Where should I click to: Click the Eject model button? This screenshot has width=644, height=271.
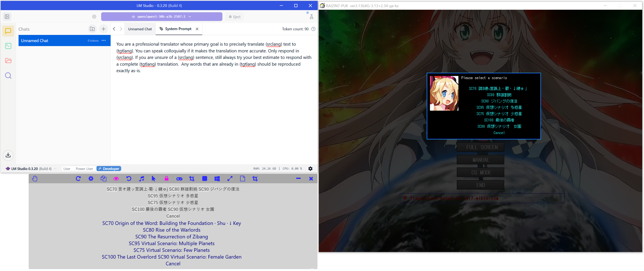click(x=234, y=17)
